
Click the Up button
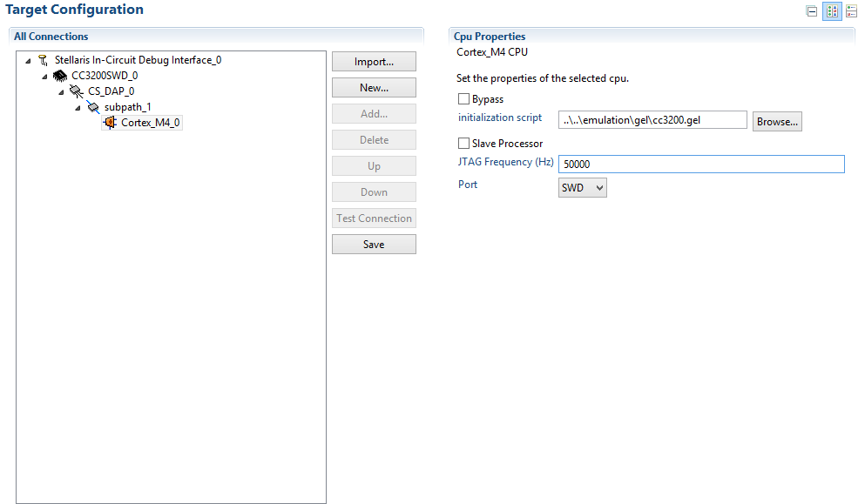pyautogui.click(x=374, y=166)
